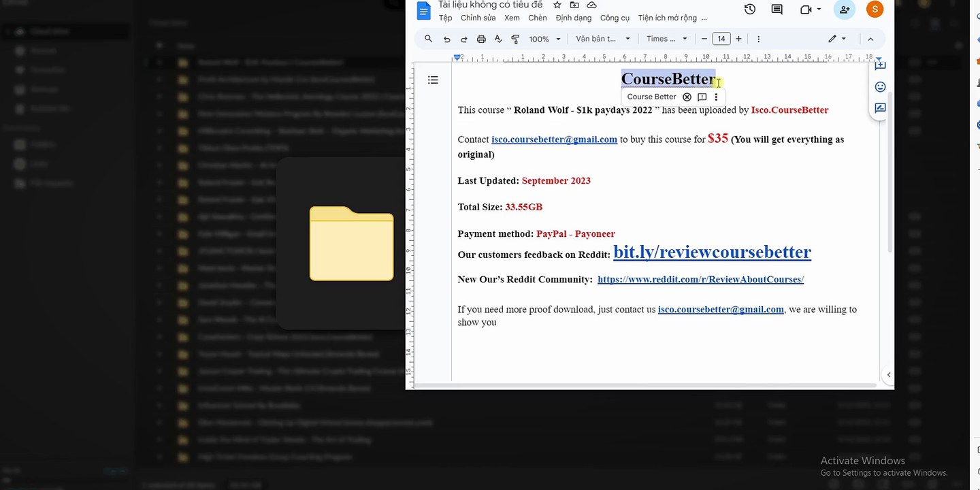The width and height of the screenshot is (980, 490).
Task: Rename the document title 'Tài liệu không có tiêu đề'
Action: [x=490, y=5]
